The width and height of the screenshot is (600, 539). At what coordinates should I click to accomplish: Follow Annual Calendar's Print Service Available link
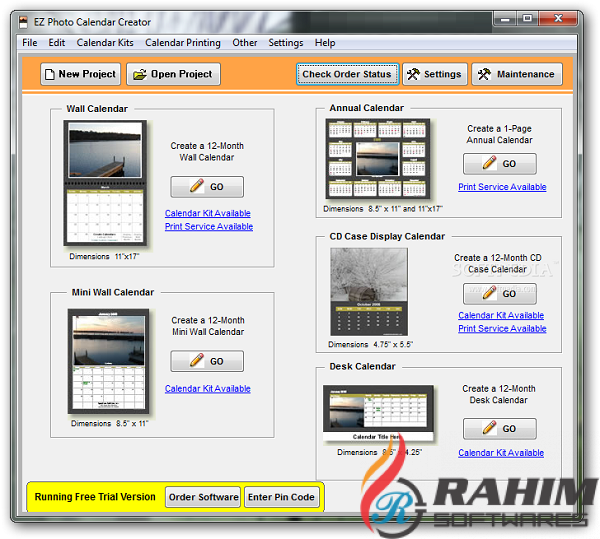[x=502, y=187]
